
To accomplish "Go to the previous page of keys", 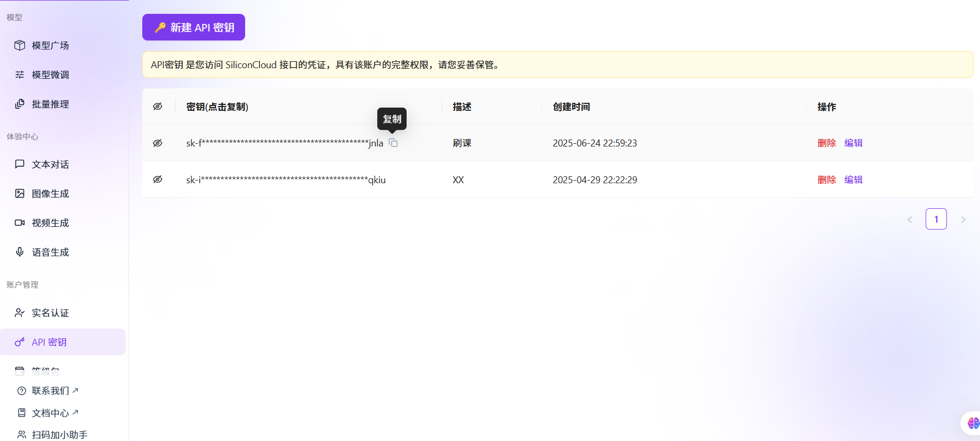I will click(x=910, y=219).
